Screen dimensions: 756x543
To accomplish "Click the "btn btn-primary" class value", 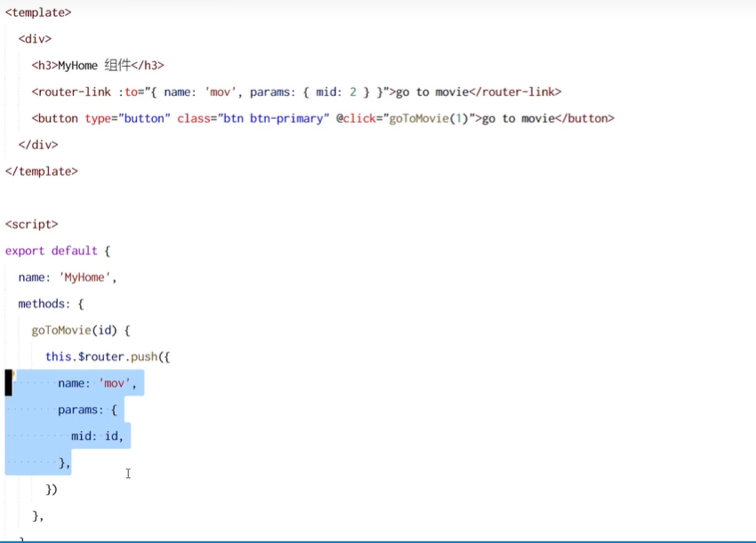I will coord(273,118).
